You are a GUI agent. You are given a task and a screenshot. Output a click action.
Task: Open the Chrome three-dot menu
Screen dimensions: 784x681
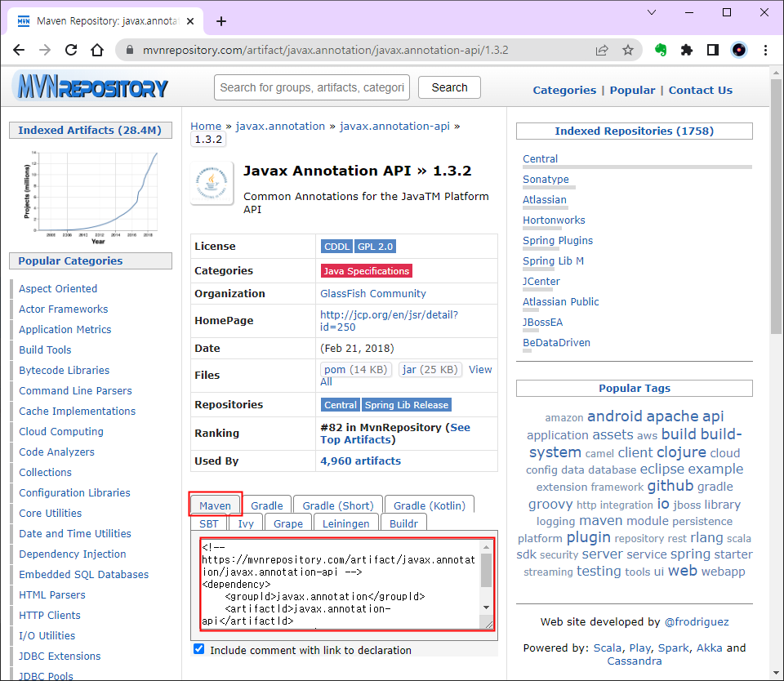pyautogui.click(x=765, y=50)
